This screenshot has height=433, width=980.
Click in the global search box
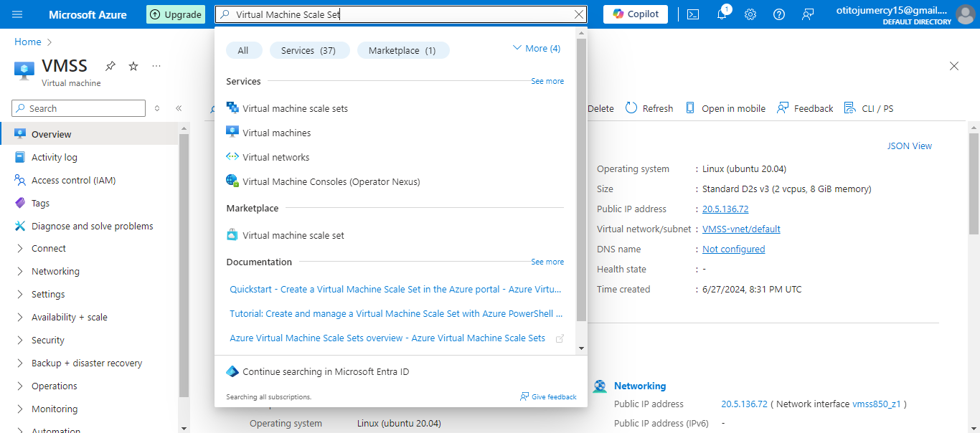point(402,14)
